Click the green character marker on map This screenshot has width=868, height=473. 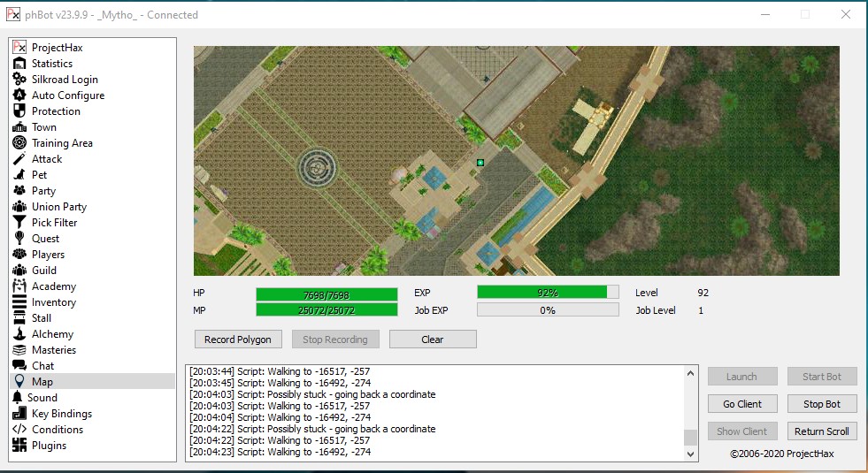480,163
